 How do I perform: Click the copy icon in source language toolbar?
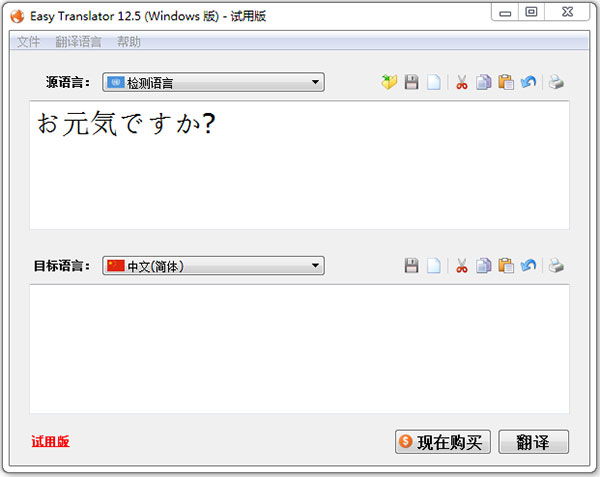click(484, 82)
